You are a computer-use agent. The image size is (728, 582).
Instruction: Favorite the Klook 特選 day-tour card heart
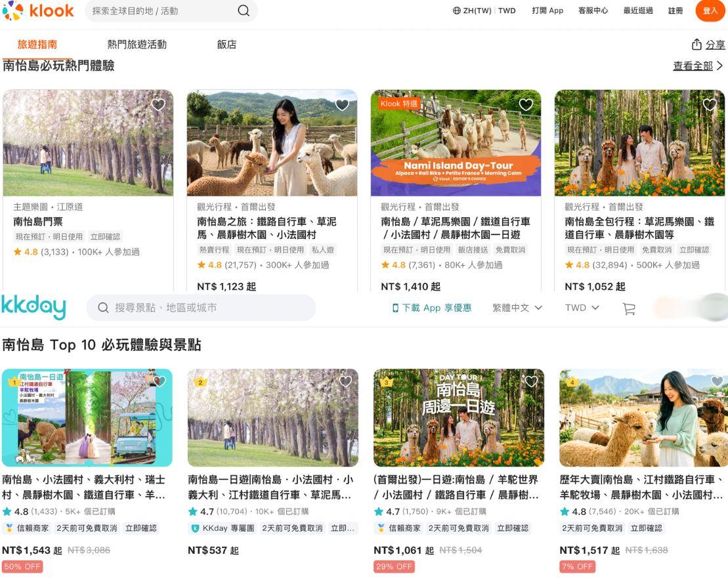click(x=526, y=104)
